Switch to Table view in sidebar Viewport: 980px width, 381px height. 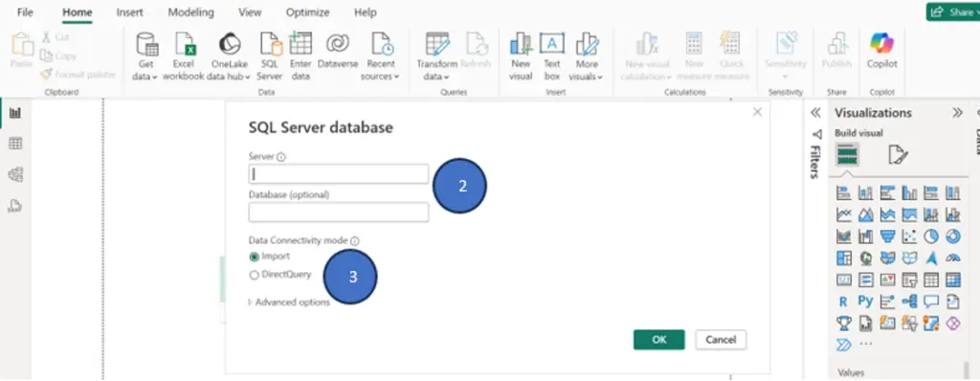pos(15,144)
